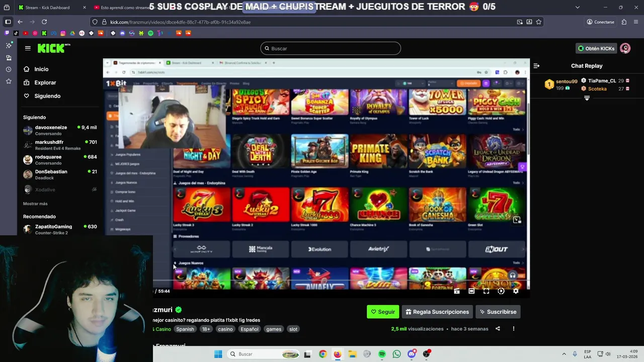
Task: Expand the chat leaderboard arrow
Action: (x=587, y=98)
